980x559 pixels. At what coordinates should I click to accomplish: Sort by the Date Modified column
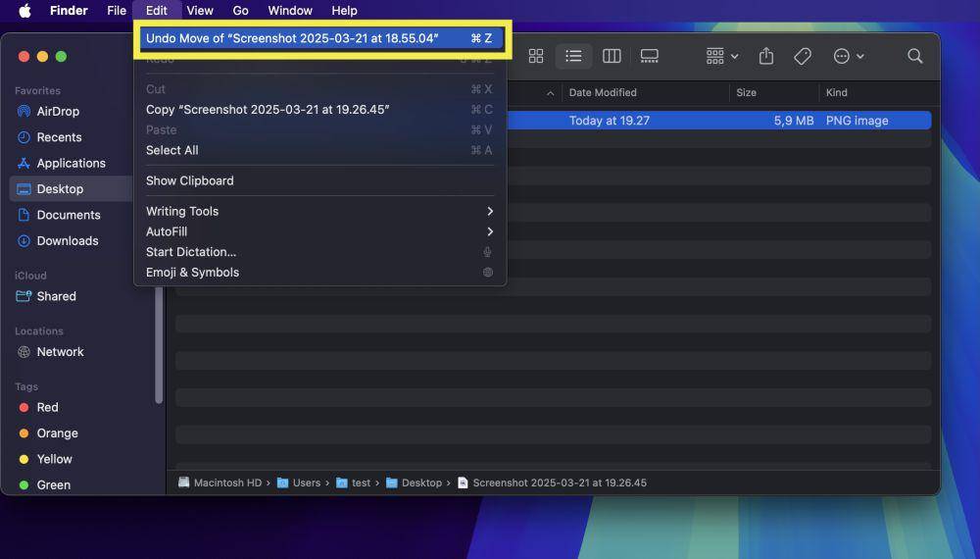point(603,92)
